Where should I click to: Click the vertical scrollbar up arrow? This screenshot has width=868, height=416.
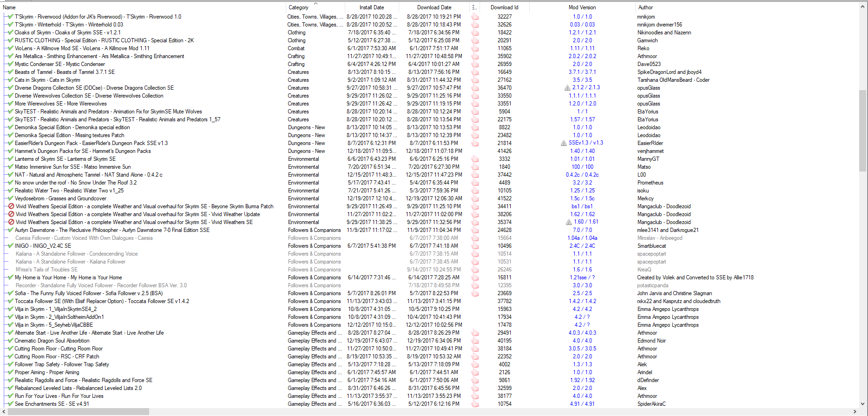[863, 7]
